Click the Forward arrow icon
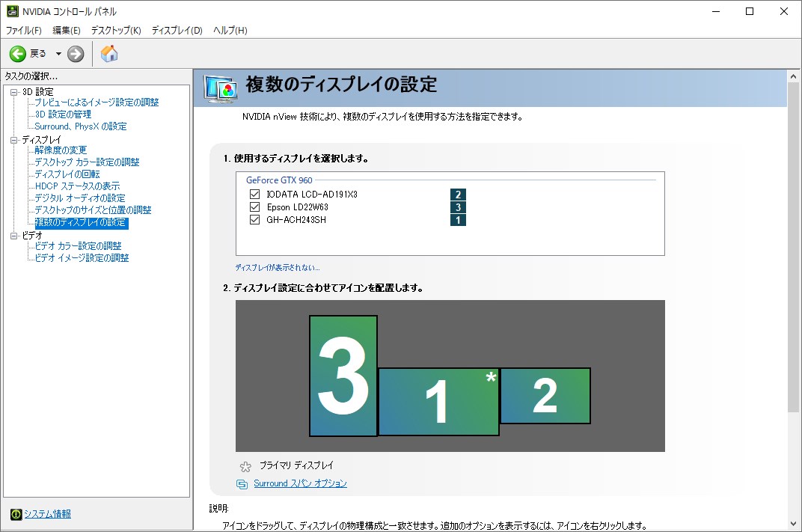Image resolution: width=802 pixels, height=532 pixels. 76,54
